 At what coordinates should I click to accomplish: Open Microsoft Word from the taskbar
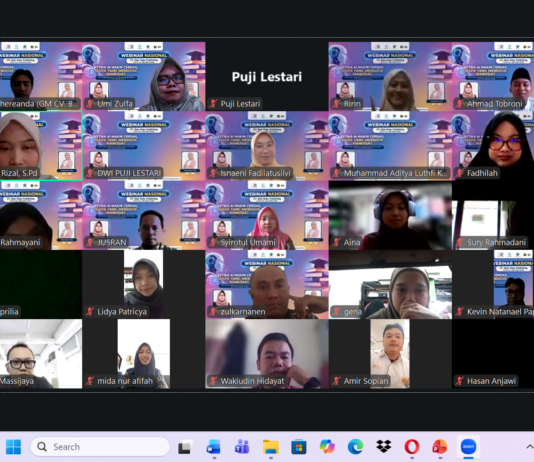pyautogui.click(x=214, y=447)
